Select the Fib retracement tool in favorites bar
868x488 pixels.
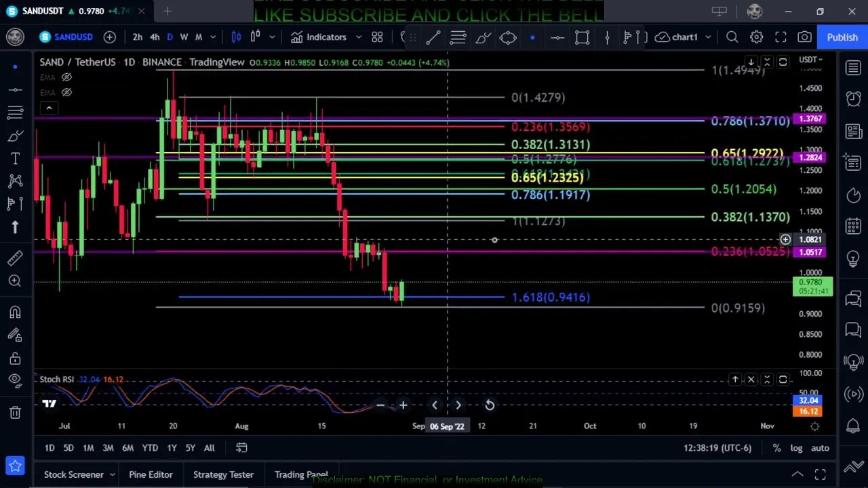(458, 38)
